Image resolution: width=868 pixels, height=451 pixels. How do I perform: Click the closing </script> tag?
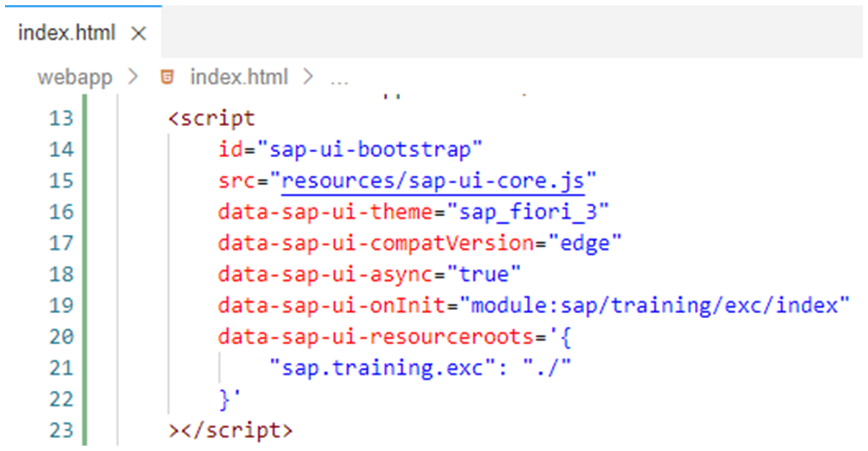click(237, 430)
